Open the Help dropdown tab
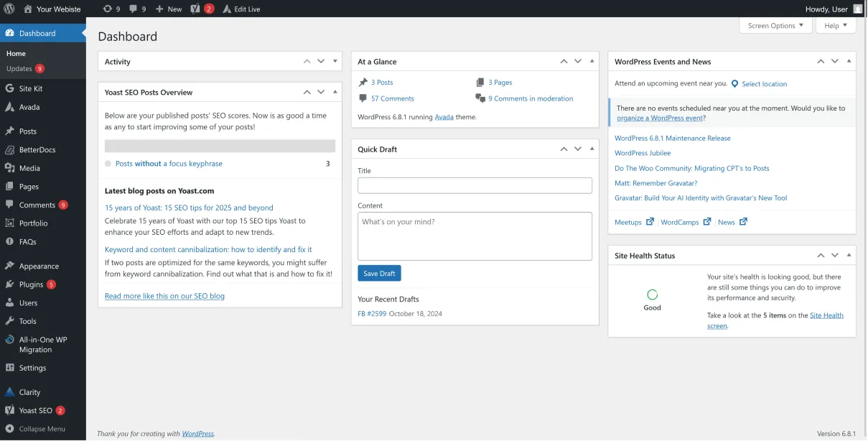The height and width of the screenshot is (441, 868). [836, 26]
